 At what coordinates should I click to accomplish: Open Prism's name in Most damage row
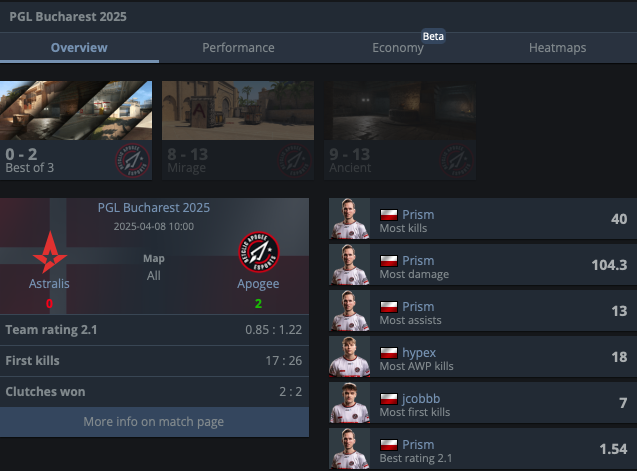[x=418, y=260]
